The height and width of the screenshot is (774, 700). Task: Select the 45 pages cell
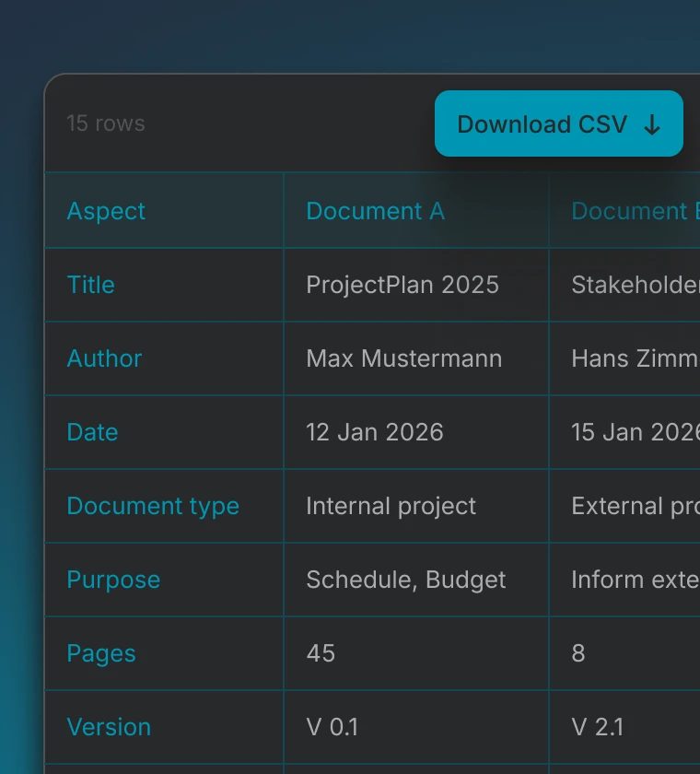click(x=321, y=653)
